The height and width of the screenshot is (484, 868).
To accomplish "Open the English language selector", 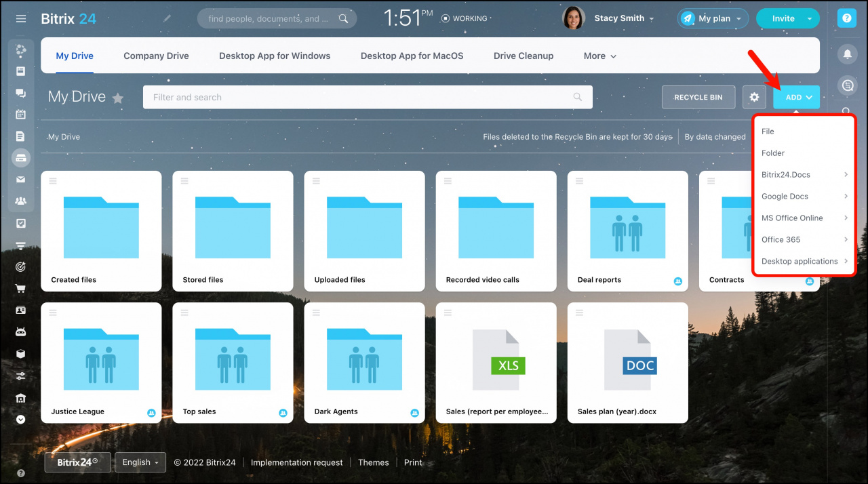I will tap(140, 462).
